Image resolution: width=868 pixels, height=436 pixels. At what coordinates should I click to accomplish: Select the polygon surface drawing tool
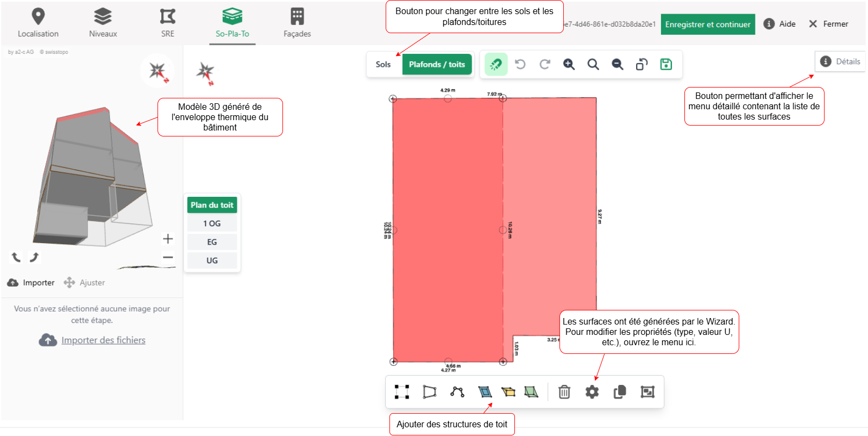(430, 392)
